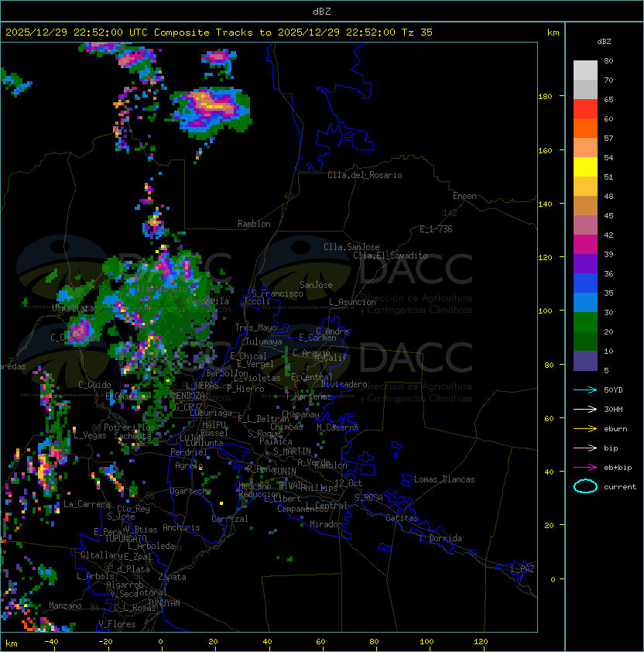
Task: Click the 'C_Guido' map label
Action: point(94,385)
